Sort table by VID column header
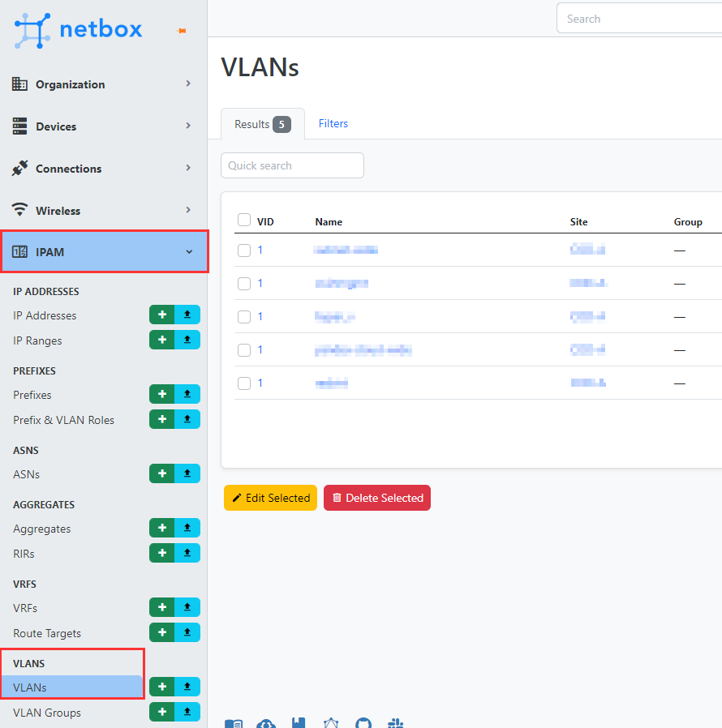722x728 pixels. click(x=265, y=222)
